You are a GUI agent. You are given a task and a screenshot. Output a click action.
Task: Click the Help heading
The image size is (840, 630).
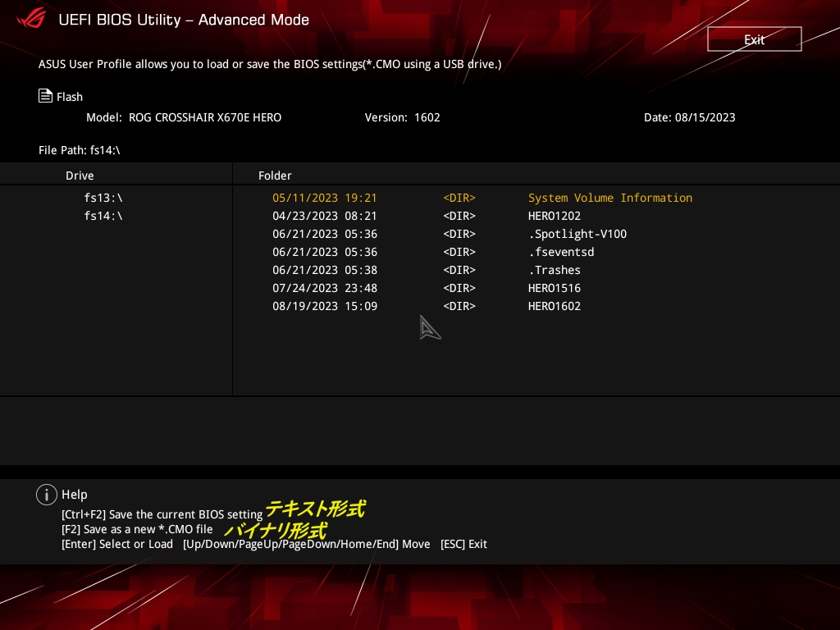75,495
